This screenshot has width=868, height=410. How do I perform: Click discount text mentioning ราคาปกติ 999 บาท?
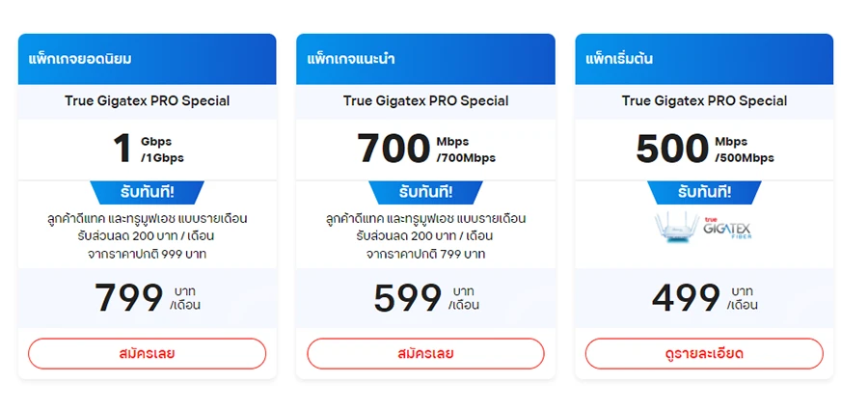(x=147, y=254)
